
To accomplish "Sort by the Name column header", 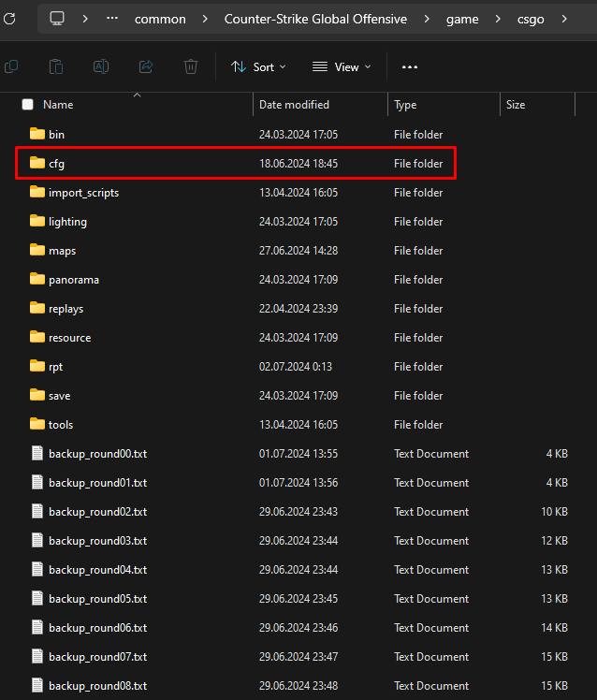I will point(58,105).
